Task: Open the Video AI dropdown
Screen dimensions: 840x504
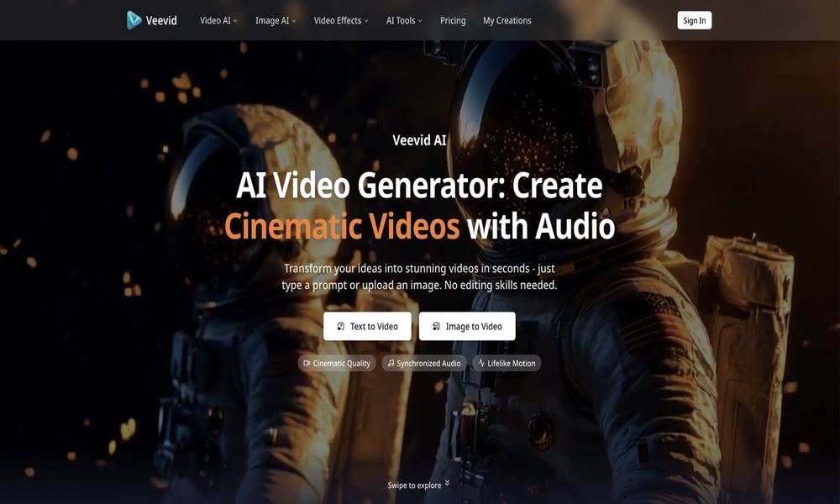Action: 218,20
